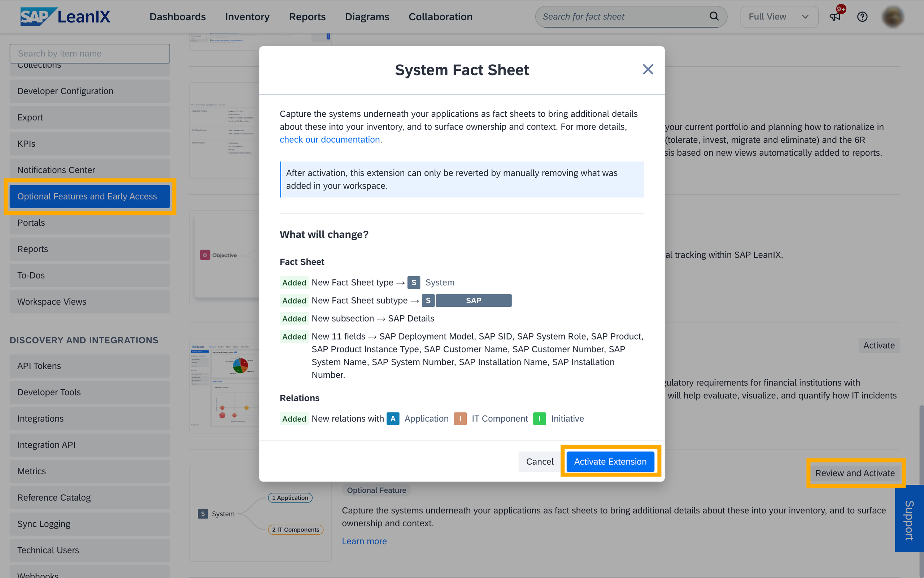Click the Support side tab

pos(909,518)
